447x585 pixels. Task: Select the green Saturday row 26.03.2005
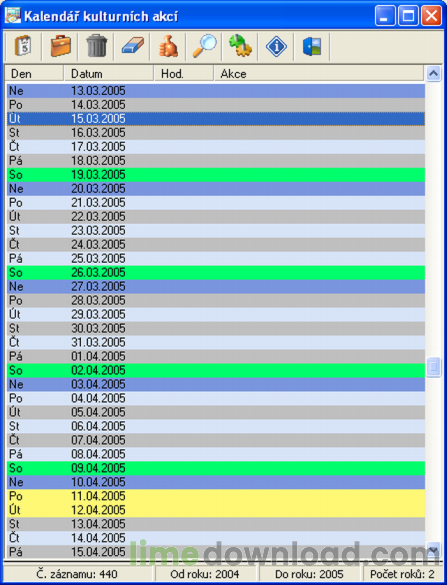pyautogui.click(x=216, y=273)
